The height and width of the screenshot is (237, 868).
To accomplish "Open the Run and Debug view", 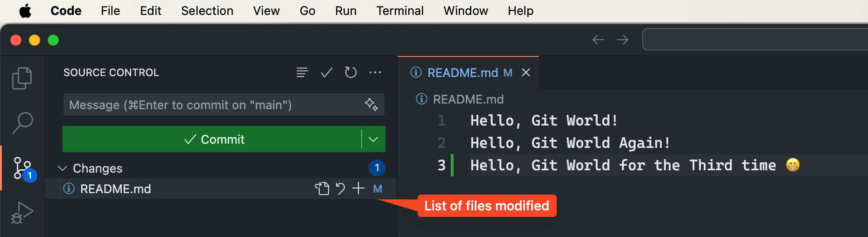I will pyautogui.click(x=22, y=213).
